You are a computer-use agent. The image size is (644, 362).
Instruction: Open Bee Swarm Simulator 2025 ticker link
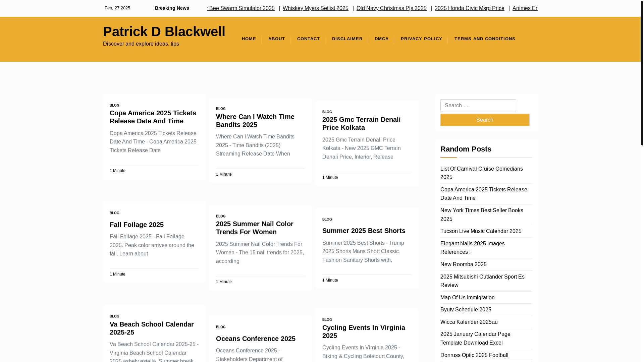241,8
